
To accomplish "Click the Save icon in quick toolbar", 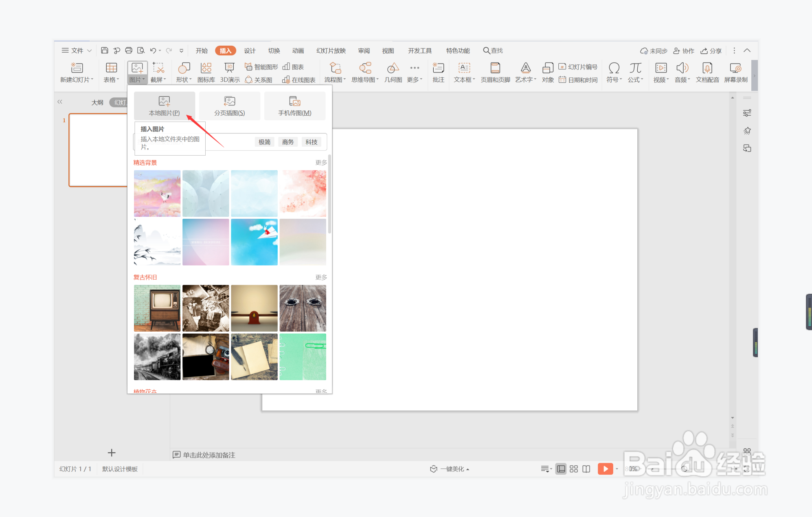I will coord(105,51).
